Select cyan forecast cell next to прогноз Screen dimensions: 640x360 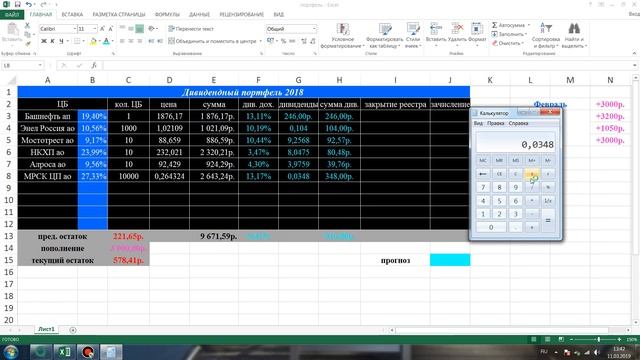point(450,260)
